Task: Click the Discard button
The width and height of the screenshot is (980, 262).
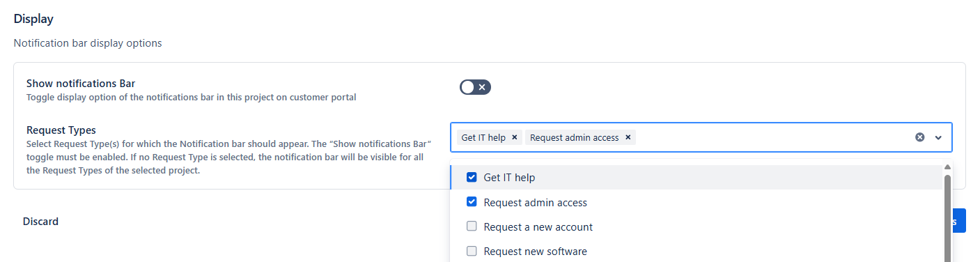Action: coord(40,222)
